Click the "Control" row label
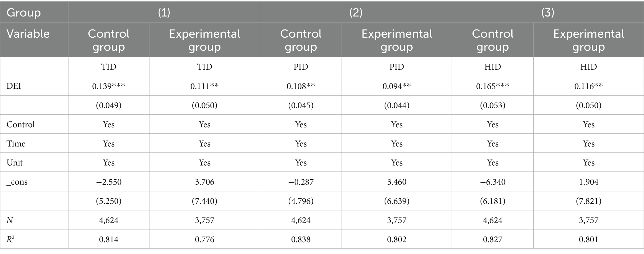Viewport: 644px width, 254px height. pyautogui.click(x=21, y=125)
